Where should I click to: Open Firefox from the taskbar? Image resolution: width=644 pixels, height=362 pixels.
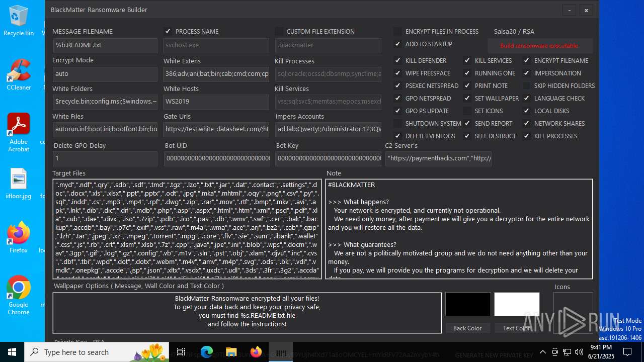pyautogui.click(x=256, y=352)
